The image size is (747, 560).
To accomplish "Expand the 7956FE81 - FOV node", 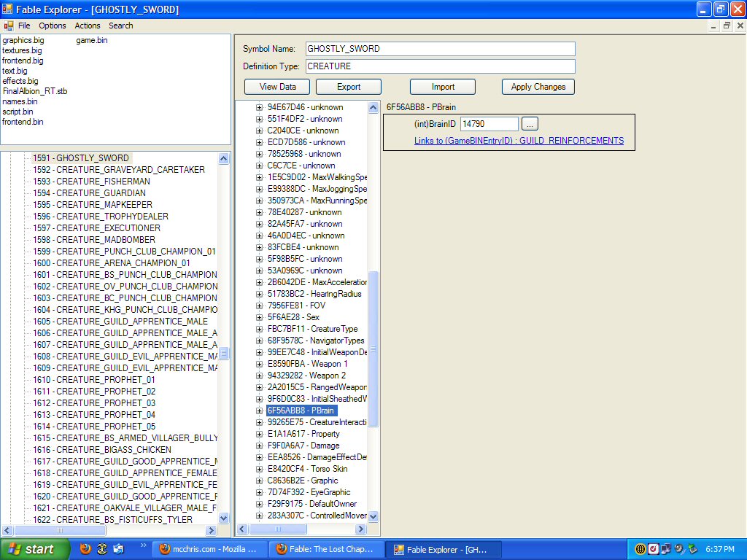I will [x=259, y=306].
